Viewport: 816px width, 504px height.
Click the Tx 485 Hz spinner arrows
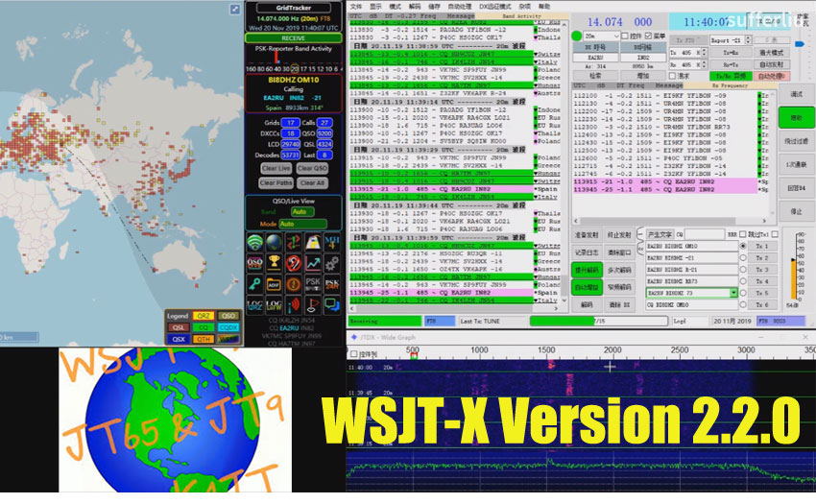coord(704,53)
